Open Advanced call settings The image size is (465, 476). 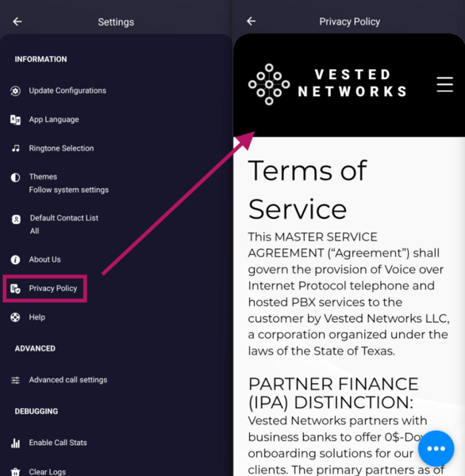[x=68, y=380]
